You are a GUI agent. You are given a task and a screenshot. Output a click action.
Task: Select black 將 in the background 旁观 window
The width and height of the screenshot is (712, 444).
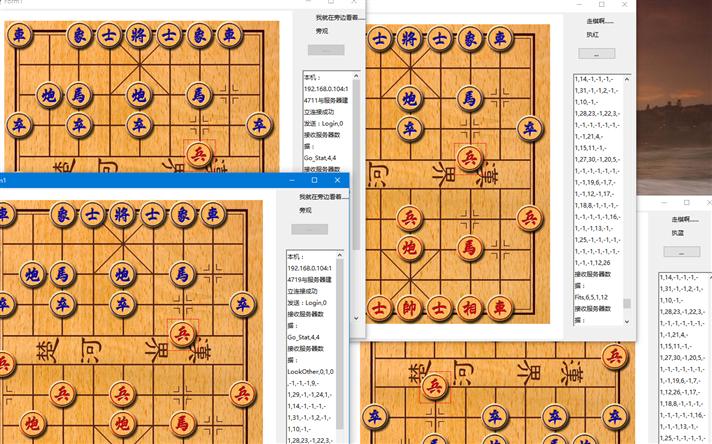tap(138, 36)
